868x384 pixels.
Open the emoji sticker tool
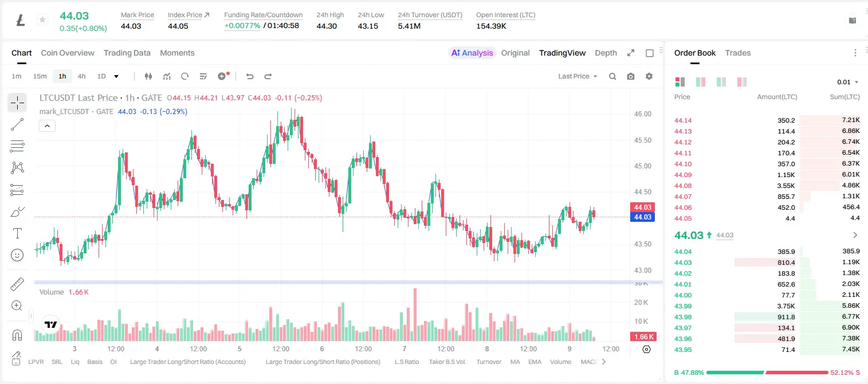17,255
